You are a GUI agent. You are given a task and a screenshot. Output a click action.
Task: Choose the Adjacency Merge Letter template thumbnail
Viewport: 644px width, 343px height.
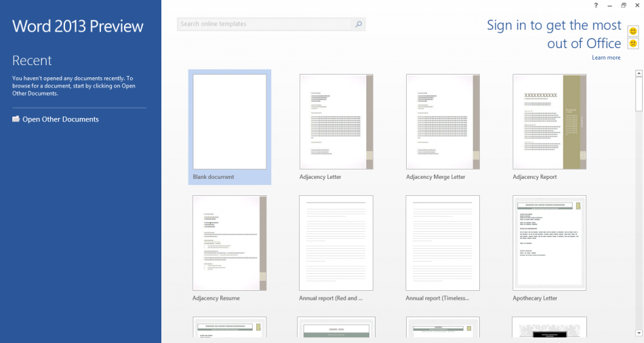[x=443, y=121]
